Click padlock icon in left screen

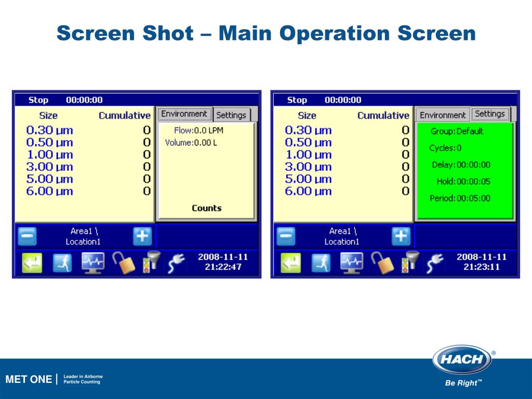pos(124,263)
